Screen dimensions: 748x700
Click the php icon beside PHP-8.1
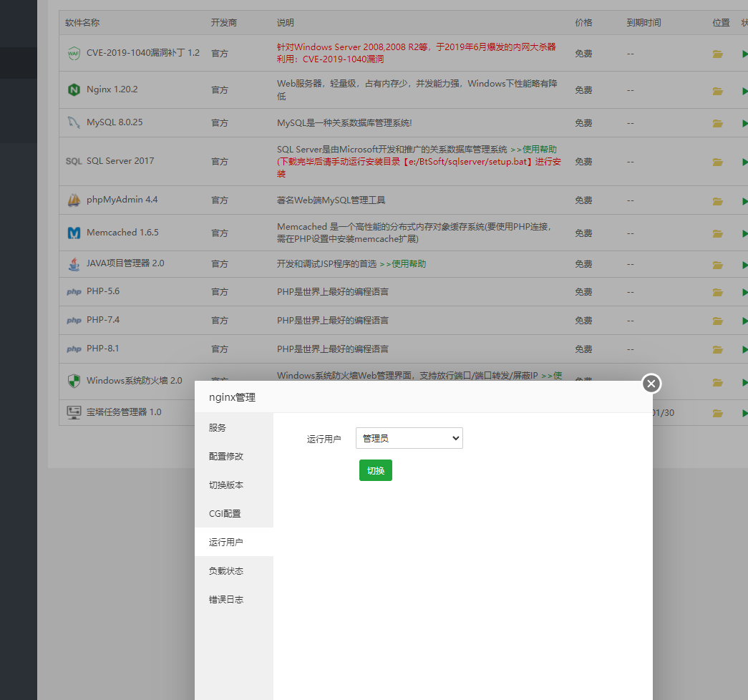74,349
